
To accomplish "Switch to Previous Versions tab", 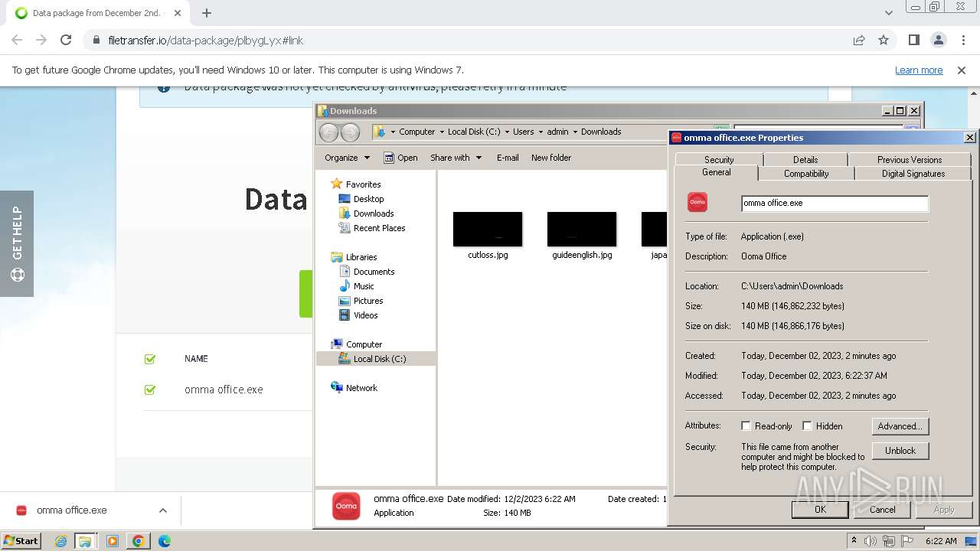I will tap(910, 159).
